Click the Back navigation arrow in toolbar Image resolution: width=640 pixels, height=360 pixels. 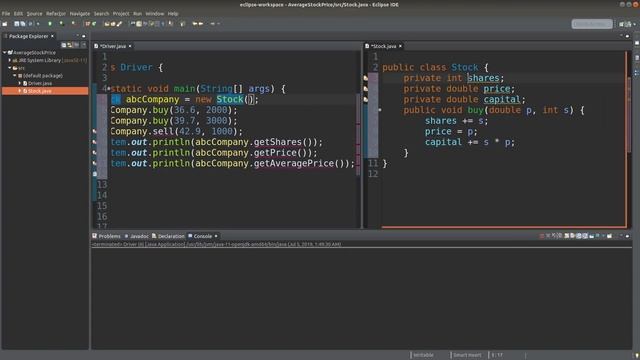195,24
